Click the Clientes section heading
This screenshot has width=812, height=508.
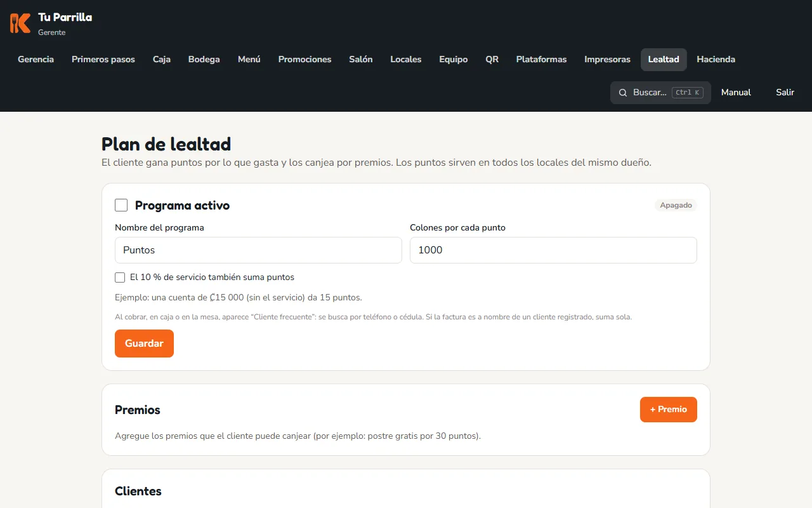[138, 491]
